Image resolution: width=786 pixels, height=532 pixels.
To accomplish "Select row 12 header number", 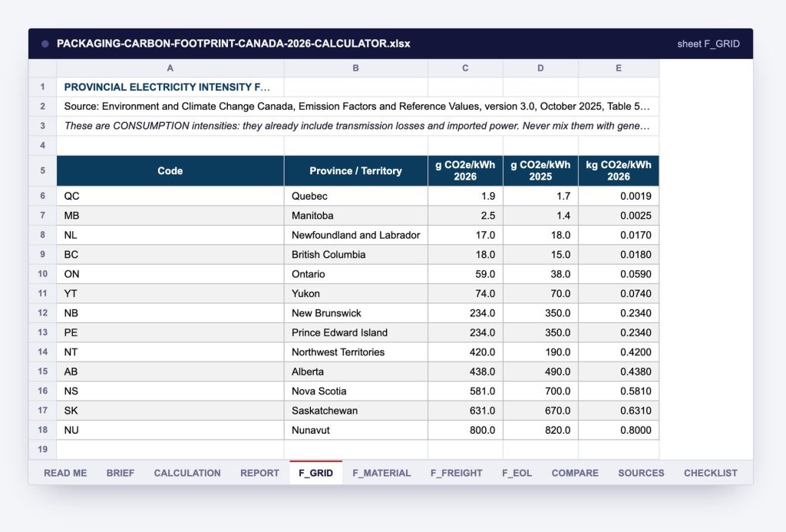I will (43, 313).
